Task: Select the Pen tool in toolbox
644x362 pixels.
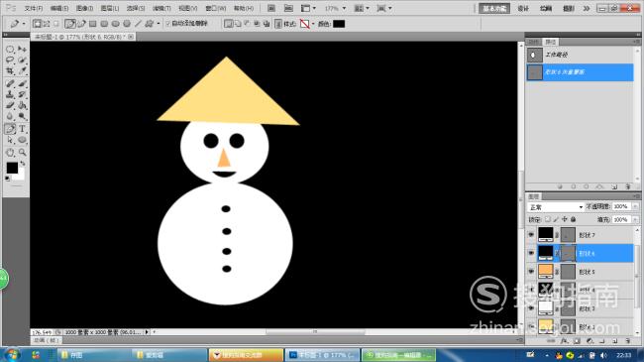Action: point(10,129)
